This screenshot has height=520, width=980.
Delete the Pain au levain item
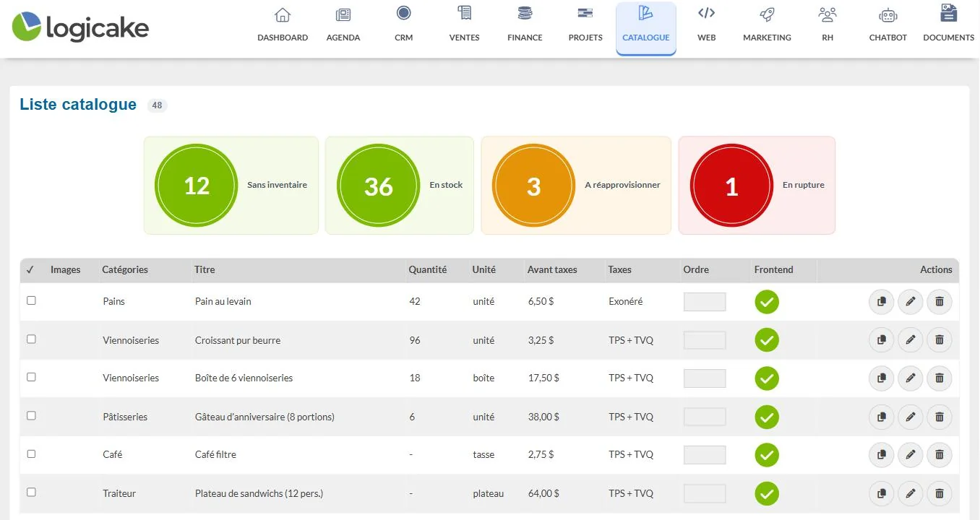[940, 302]
